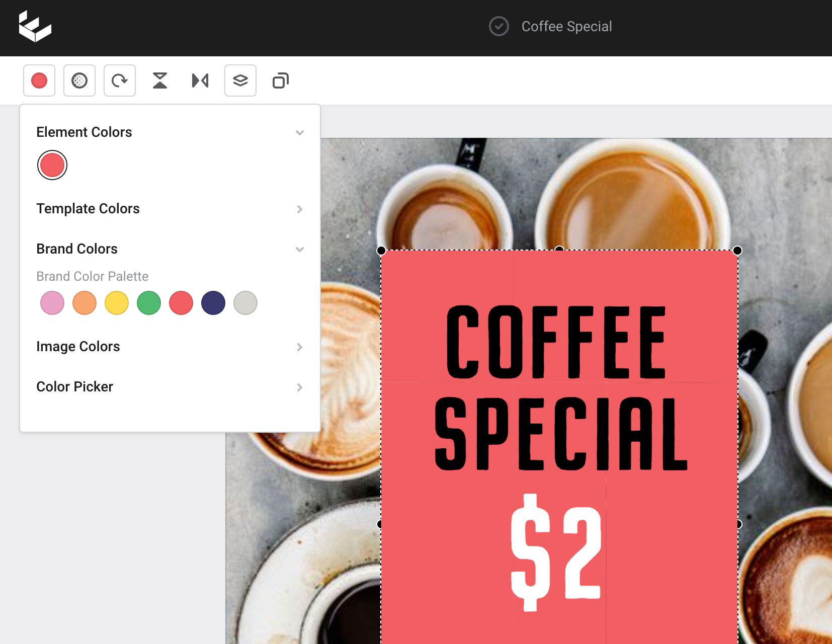Apply the navy blue brand color
The height and width of the screenshot is (644, 832).
(213, 303)
